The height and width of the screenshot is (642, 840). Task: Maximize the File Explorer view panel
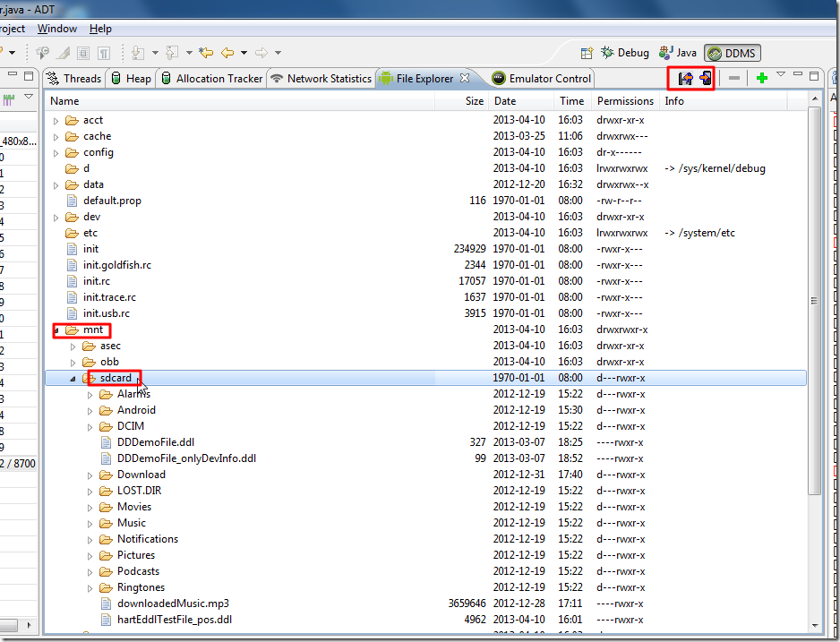814,75
